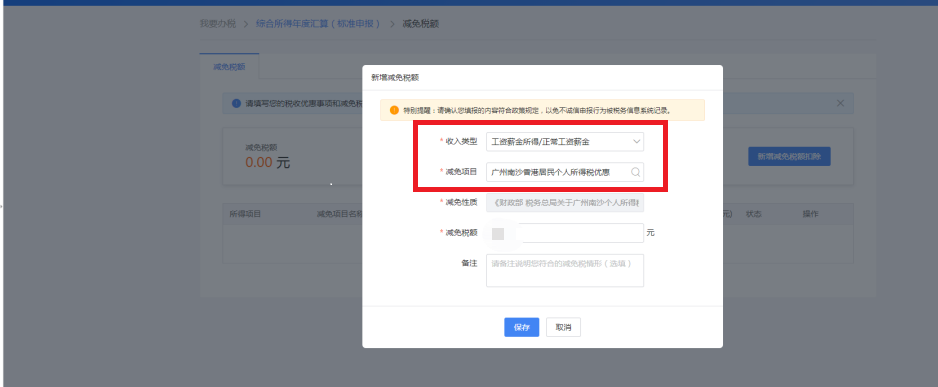Click the 所得项目 column header
The image size is (938, 387).
point(245,214)
